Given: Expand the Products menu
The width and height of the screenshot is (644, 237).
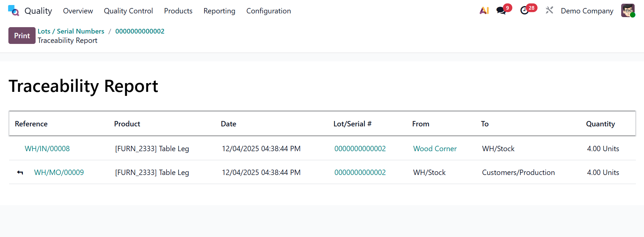Looking at the screenshot, I should pos(178,11).
